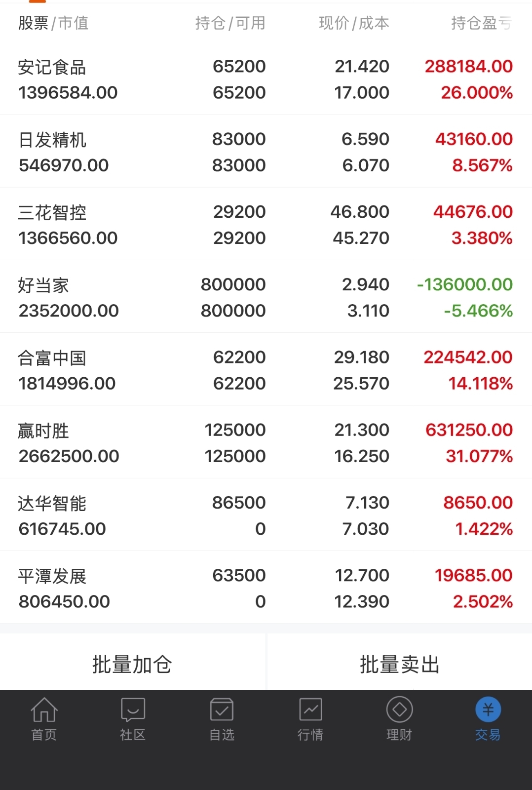Open the 首页 home icon
The image size is (532, 790).
44,710
